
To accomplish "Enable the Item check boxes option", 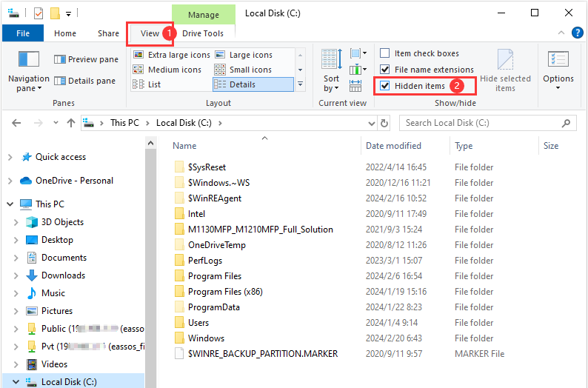I will coord(385,53).
